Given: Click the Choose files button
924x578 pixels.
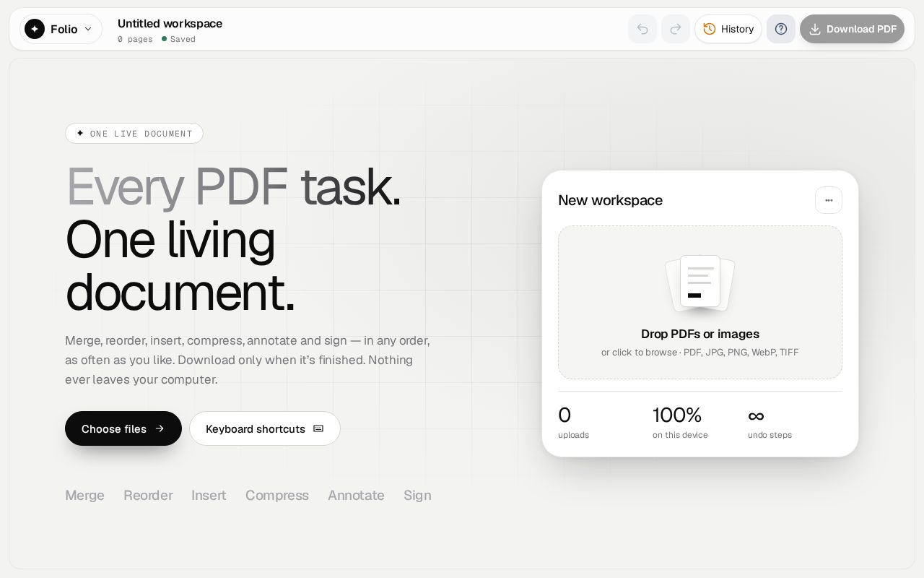Looking at the screenshot, I should pyautogui.click(x=123, y=428).
